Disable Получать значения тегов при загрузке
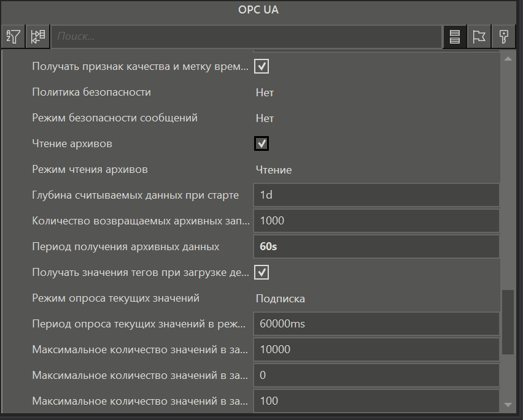This screenshot has width=523, height=420. click(x=261, y=272)
